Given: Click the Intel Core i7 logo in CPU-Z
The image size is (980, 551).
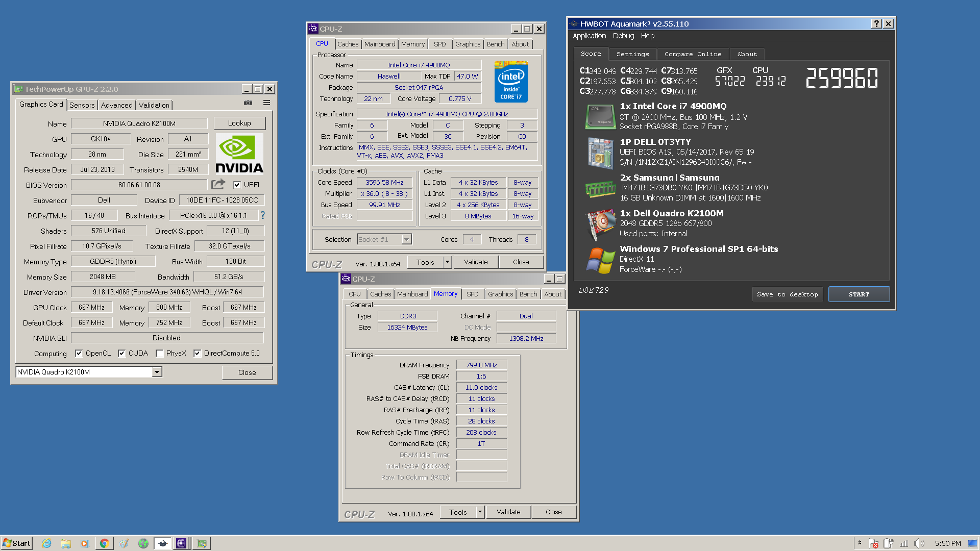Looking at the screenshot, I should point(511,82).
